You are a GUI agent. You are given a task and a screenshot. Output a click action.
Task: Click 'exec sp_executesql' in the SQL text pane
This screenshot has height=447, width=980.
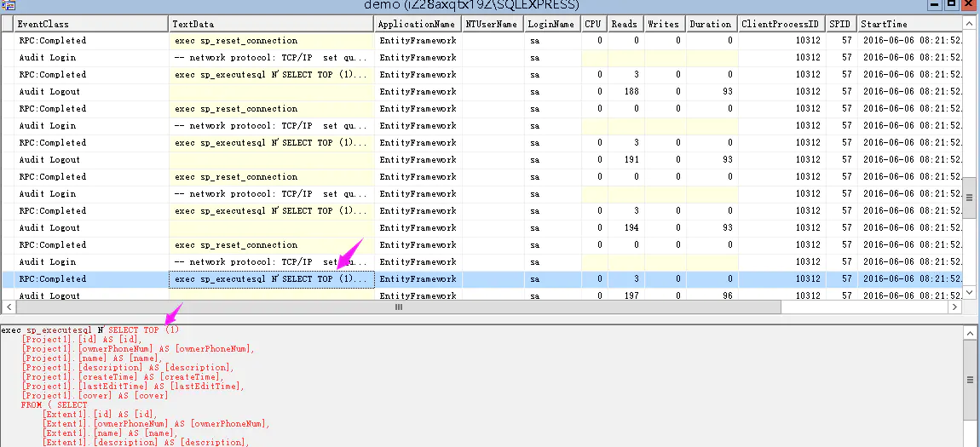[x=47, y=330]
